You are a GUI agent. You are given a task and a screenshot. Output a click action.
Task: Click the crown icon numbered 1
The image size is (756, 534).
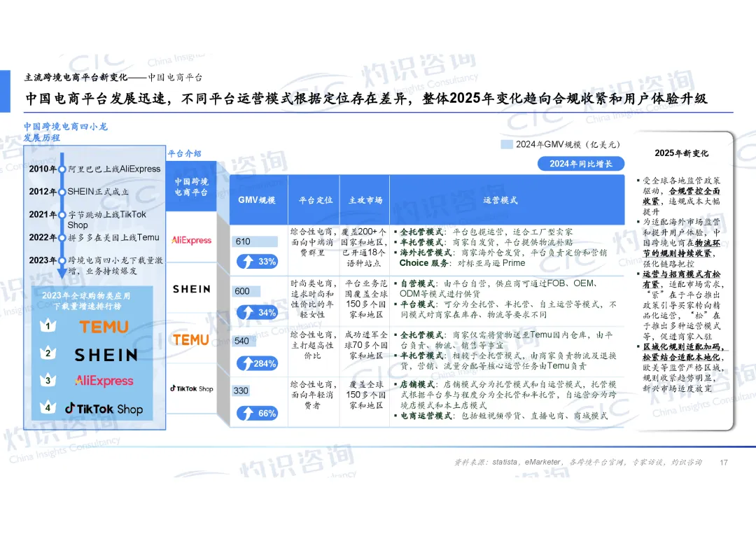pyautogui.click(x=48, y=326)
